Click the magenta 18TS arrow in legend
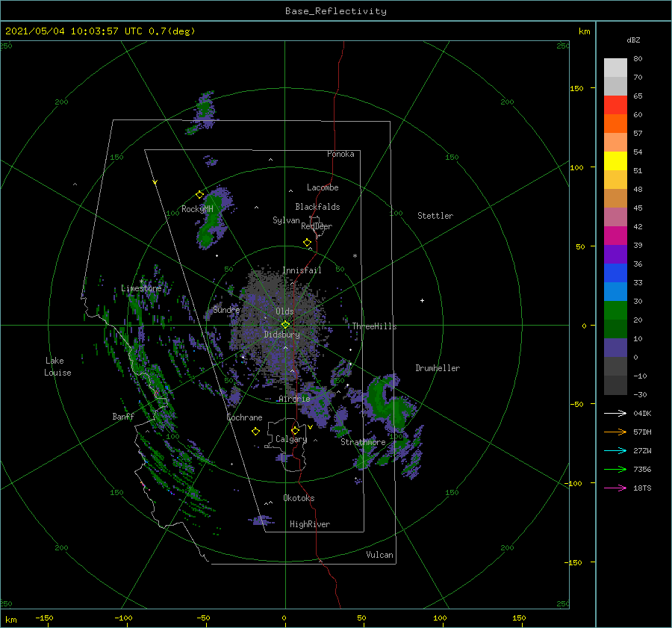Image resolution: width=672 pixels, height=628 pixels. tap(615, 488)
